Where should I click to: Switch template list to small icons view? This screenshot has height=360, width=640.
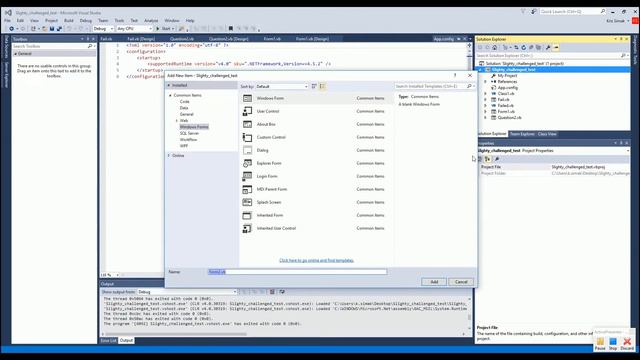pyautogui.click(x=314, y=86)
